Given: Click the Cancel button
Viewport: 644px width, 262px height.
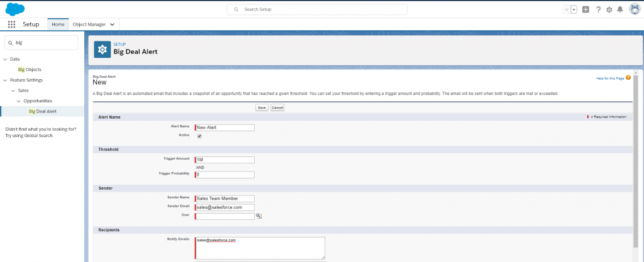Looking at the screenshot, I should click(277, 107).
